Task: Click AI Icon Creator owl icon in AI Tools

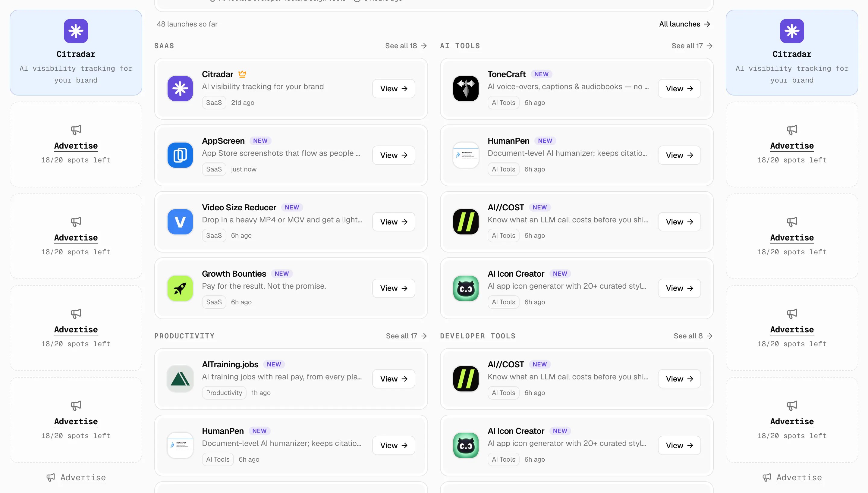Action: pos(466,288)
